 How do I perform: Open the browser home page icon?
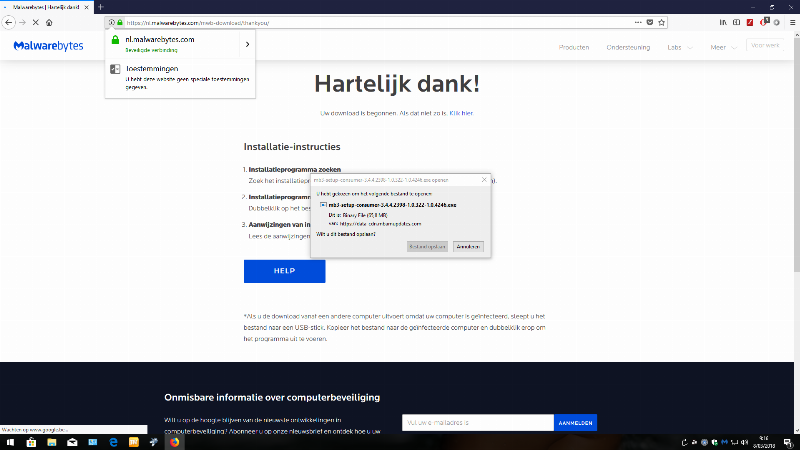tap(49, 22)
